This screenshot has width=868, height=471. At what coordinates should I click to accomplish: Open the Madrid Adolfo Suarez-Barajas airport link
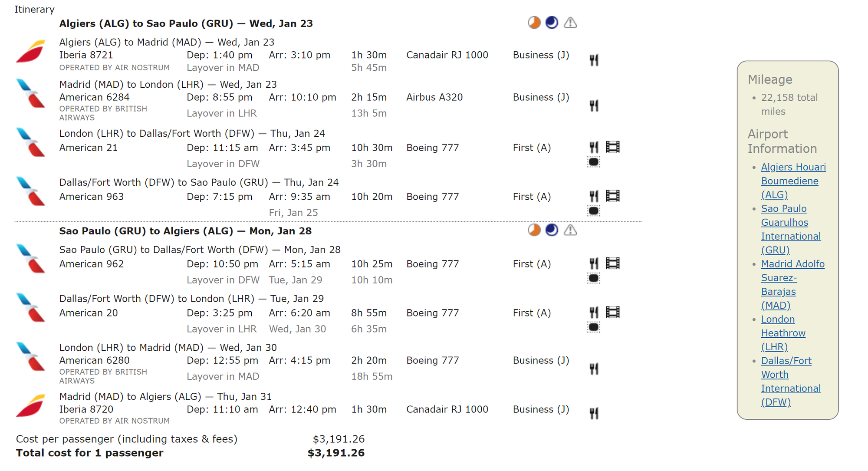click(x=792, y=284)
